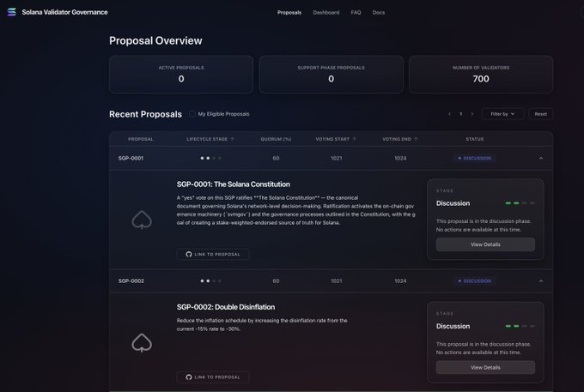The image size is (584, 392).
Task: Click the SGP-0001 spade placeholder icon
Action: click(x=142, y=220)
